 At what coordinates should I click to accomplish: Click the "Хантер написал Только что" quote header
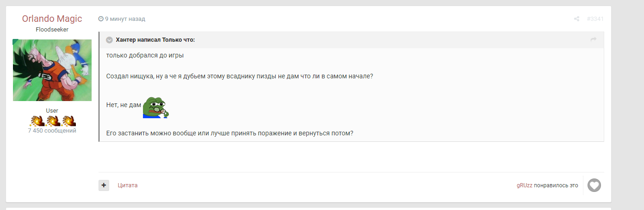point(155,40)
